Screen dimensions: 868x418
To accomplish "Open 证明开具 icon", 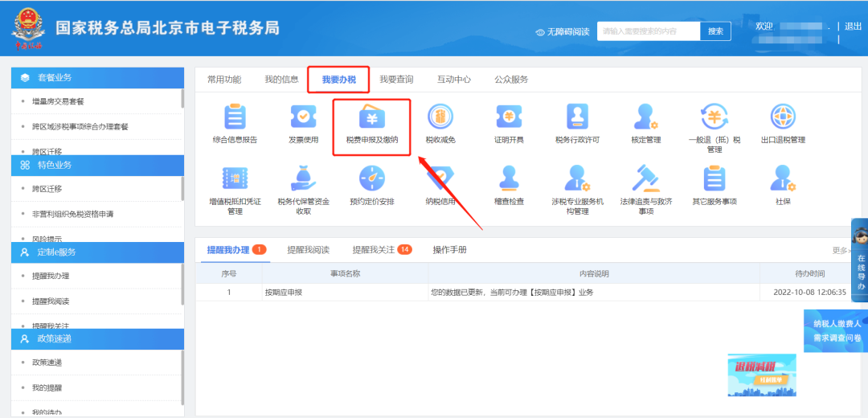I will click(x=510, y=117).
